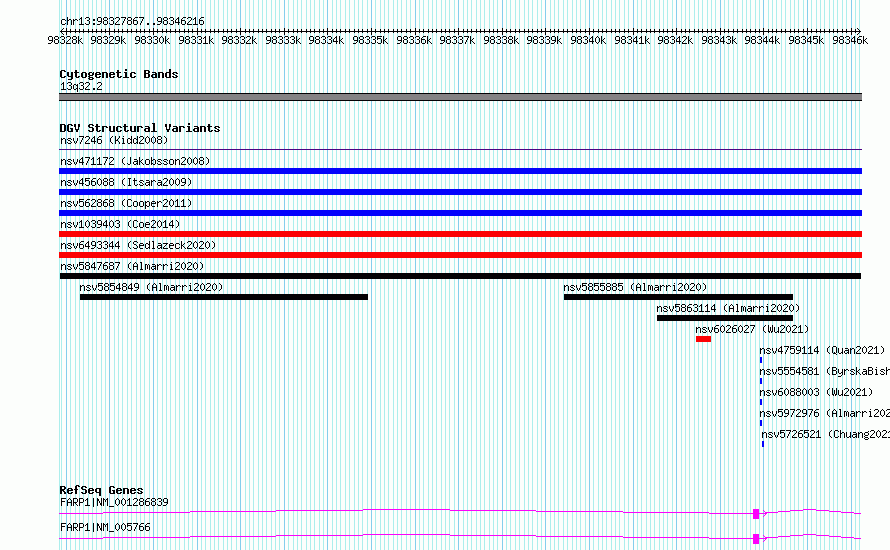The image size is (890, 550).
Task: Select the nsv5847687 (Almarri2020) black bar
Action: tap(460, 276)
